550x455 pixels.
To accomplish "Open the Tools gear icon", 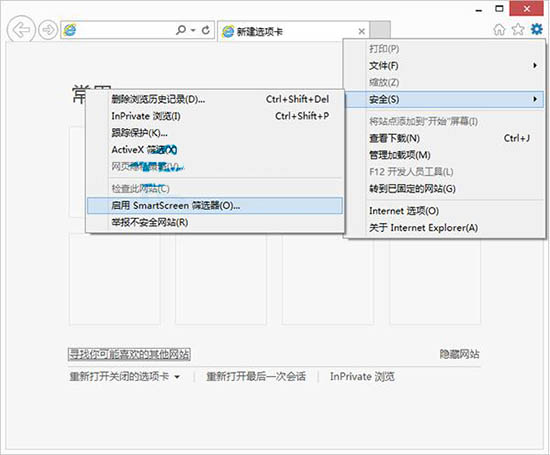I will point(537,29).
